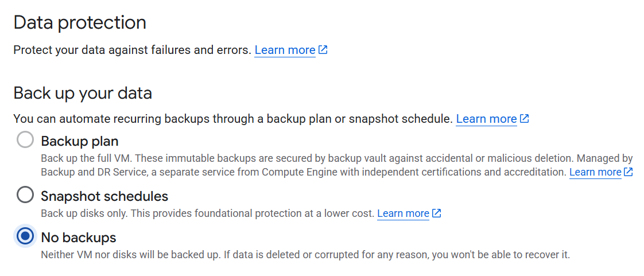This screenshot has width=644, height=276.
Task: Open Learn more link in Backup plan description
Action: [595, 172]
